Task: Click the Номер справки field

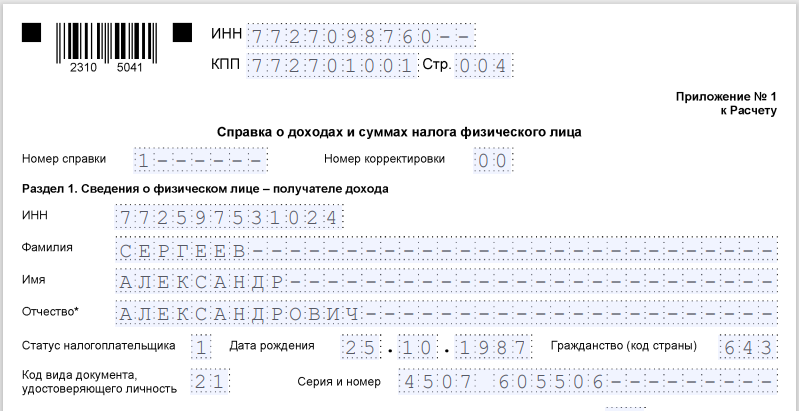Action: tap(201, 160)
